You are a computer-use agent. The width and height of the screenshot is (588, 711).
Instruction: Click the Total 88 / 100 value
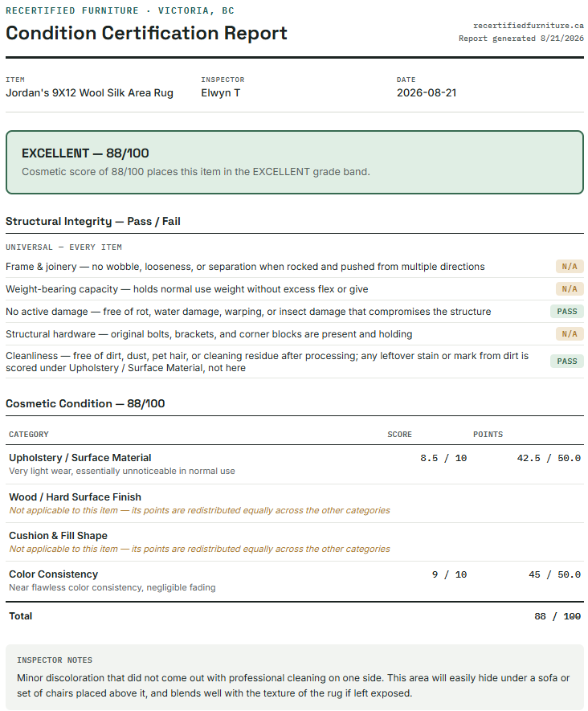point(557,616)
